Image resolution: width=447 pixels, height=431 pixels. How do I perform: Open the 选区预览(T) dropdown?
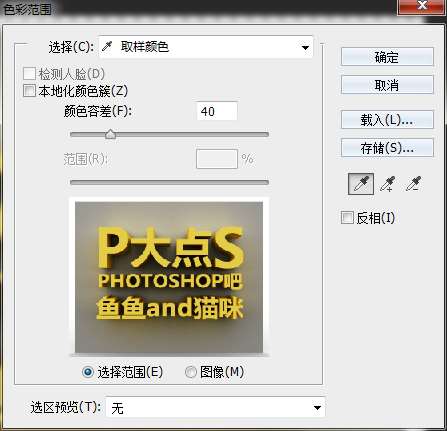click(215, 407)
